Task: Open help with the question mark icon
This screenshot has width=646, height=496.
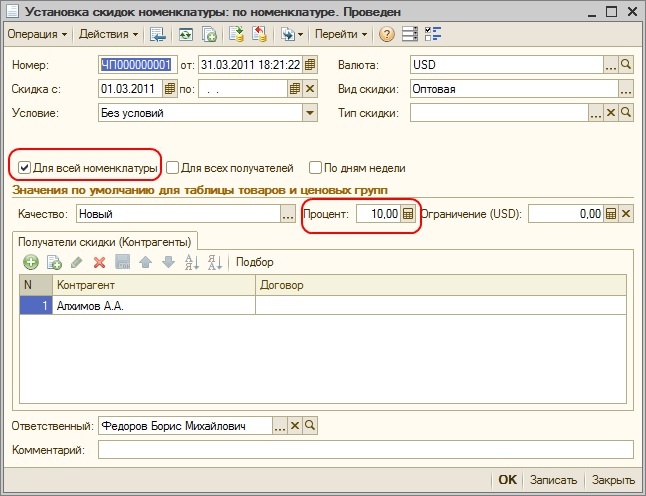Action: (386, 34)
